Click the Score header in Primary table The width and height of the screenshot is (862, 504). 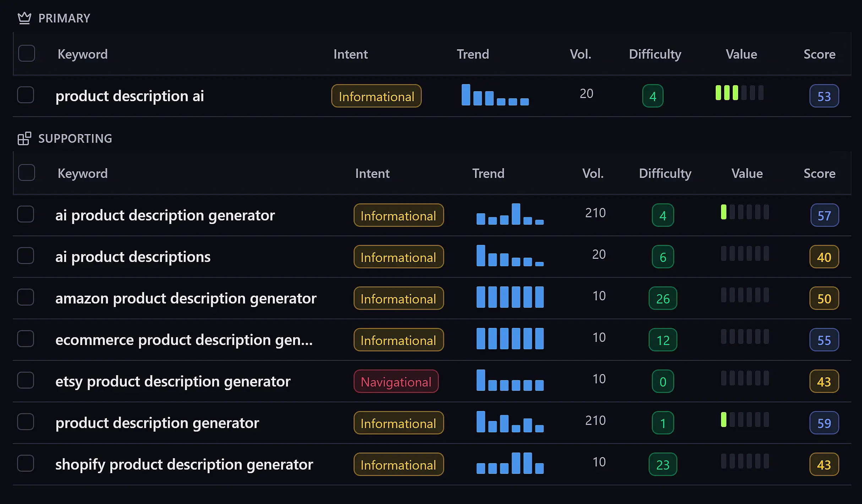819,54
